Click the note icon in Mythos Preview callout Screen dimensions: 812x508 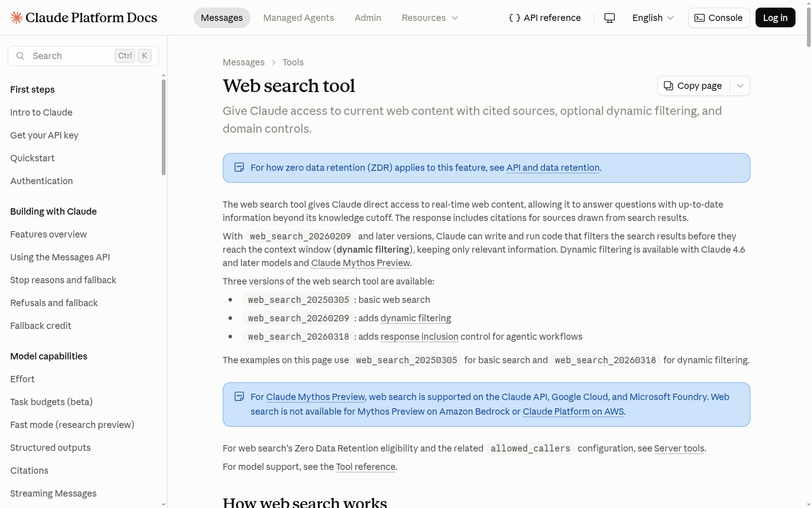239,397
